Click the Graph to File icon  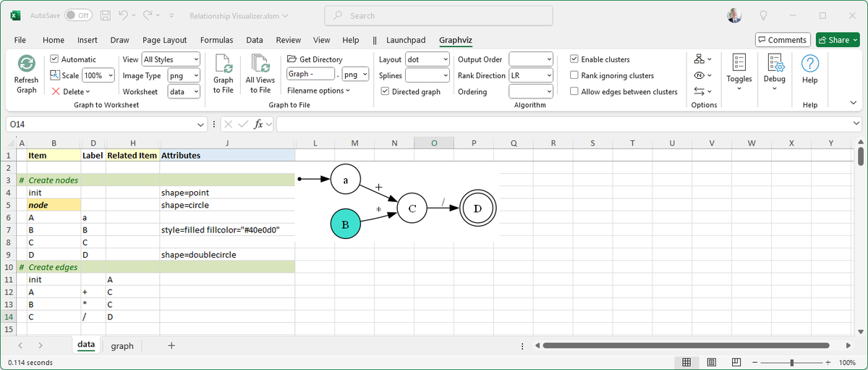(x=224, y=64)
